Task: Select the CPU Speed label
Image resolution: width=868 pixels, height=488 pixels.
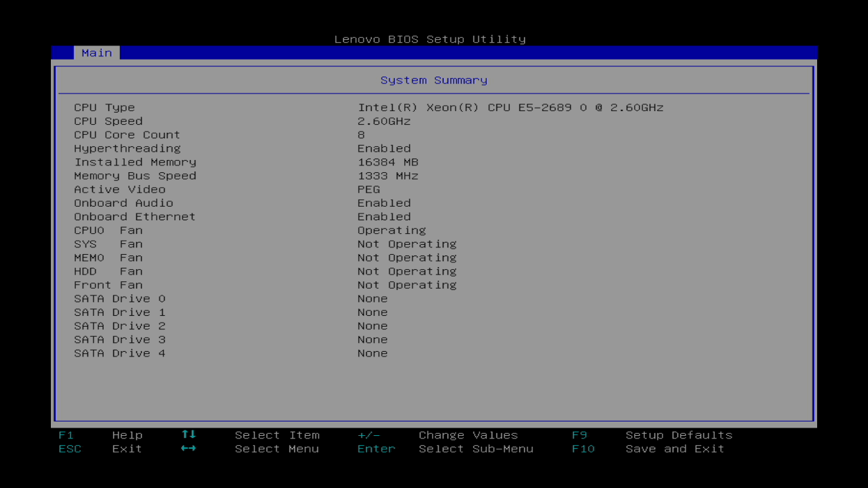Action: point(108,121)
